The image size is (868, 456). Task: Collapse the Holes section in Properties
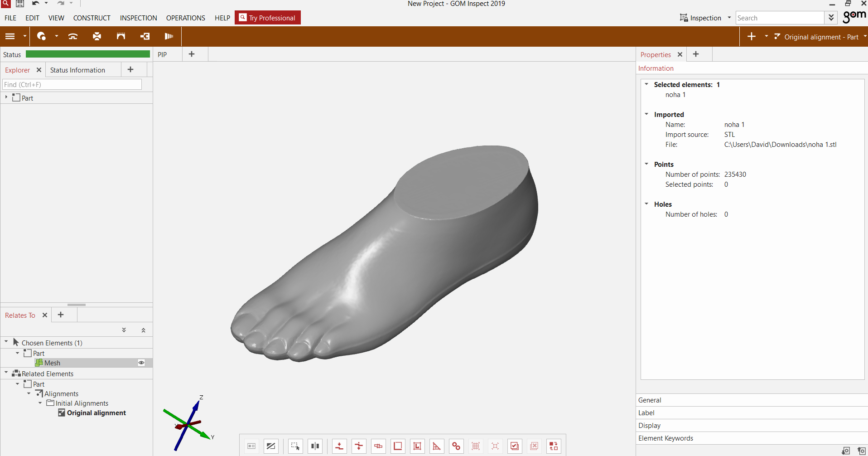pyautogui.click(x=646, y=204)
